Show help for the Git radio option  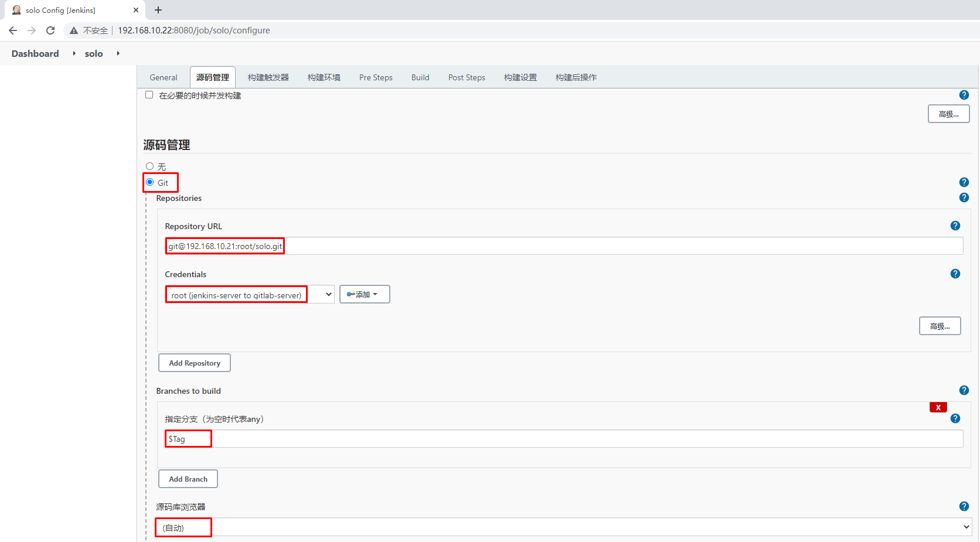(x=964, y=182)
